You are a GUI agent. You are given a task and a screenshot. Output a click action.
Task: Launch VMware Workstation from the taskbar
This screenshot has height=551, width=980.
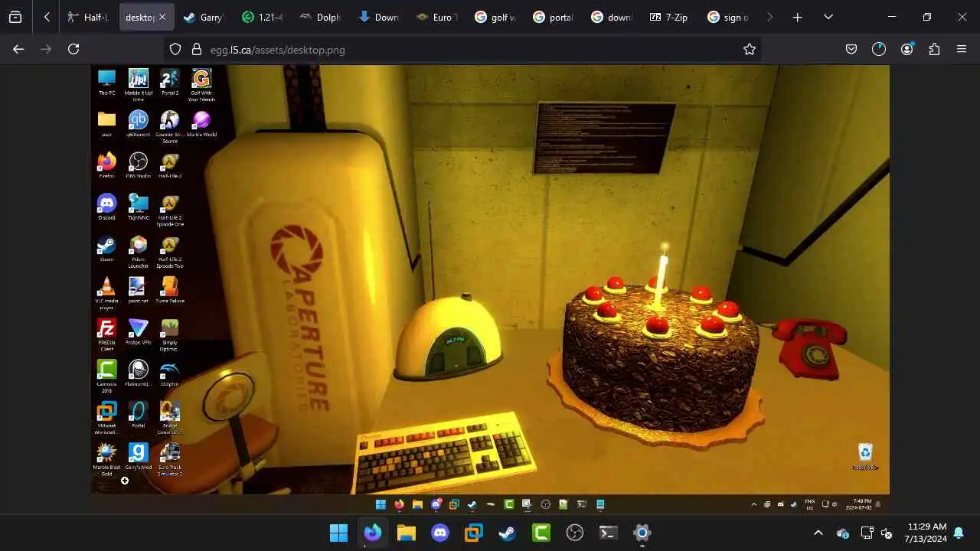point(473,533)
